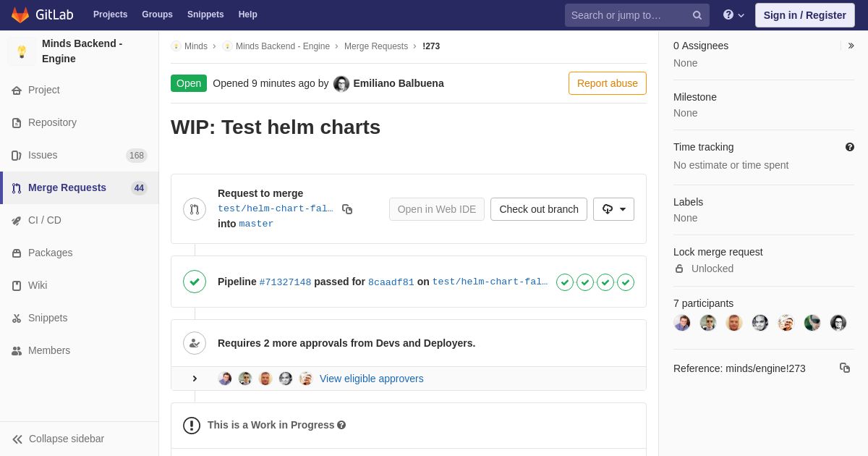
Task: Open the download dropdown menu
Action: pyautogui.click(x=613, y=209)
